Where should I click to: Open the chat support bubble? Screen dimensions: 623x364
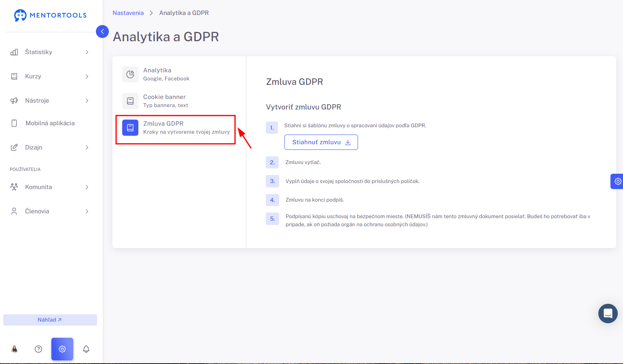[608, 314]
